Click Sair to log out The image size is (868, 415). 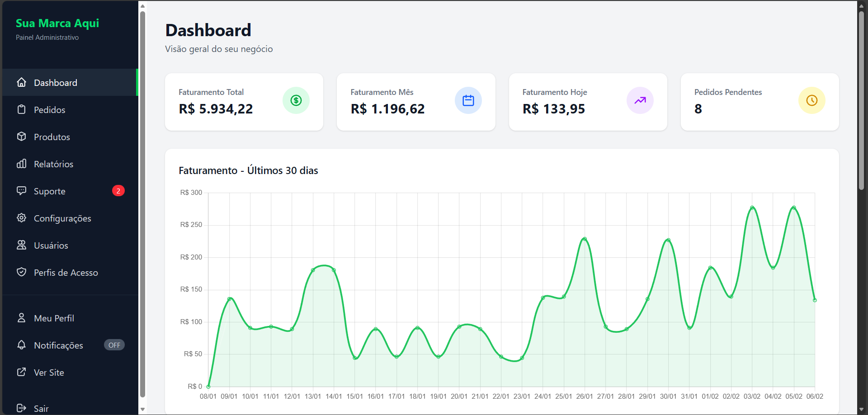pos(41,408)
